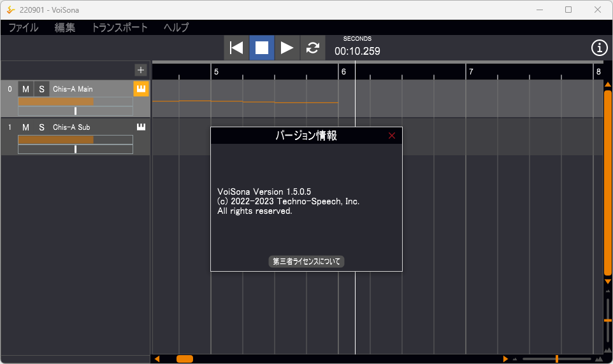613x364 pixels.
Task: Open the 編集 menu
Action: point(65,27)
